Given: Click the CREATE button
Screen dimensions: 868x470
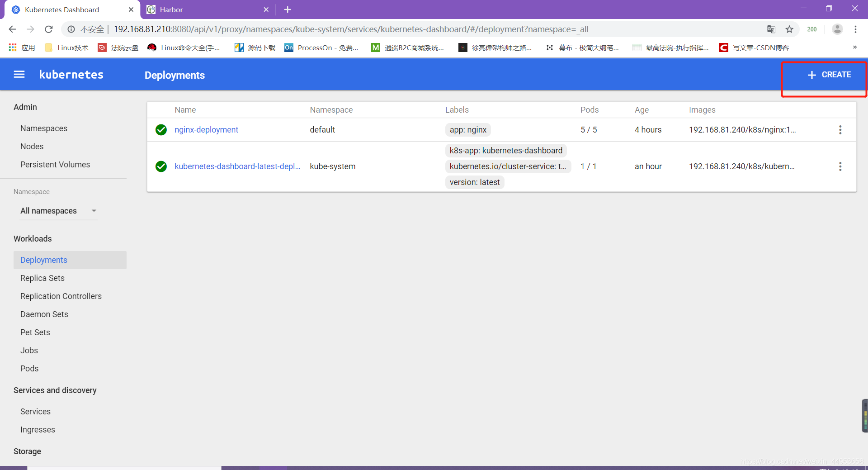Looking at the screenshot, I should click(x=829, y=75).
